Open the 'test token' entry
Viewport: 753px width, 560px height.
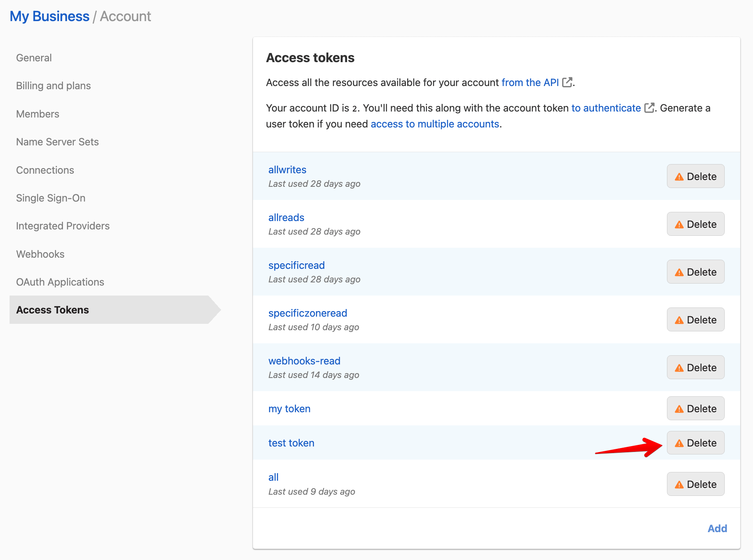tap(291, 443)
